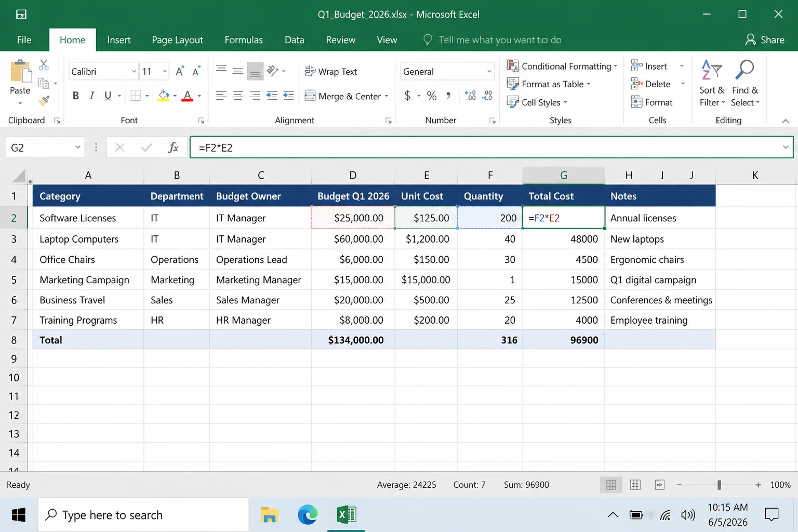Click the Cut scissors icon

44,65
